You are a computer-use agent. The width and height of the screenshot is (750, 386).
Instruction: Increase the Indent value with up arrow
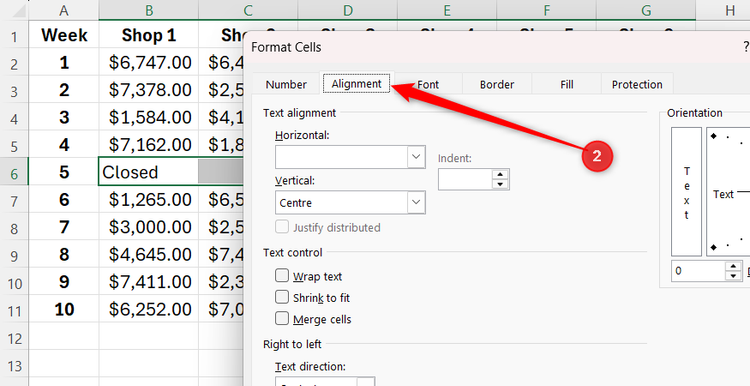coord(500,175)
